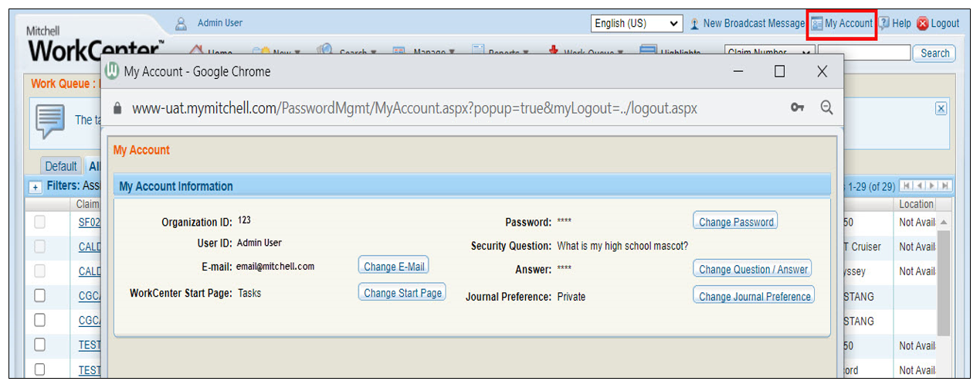Tick the checkbox in the SF02 row
980x388 pixels.
[x=40, y=222]
